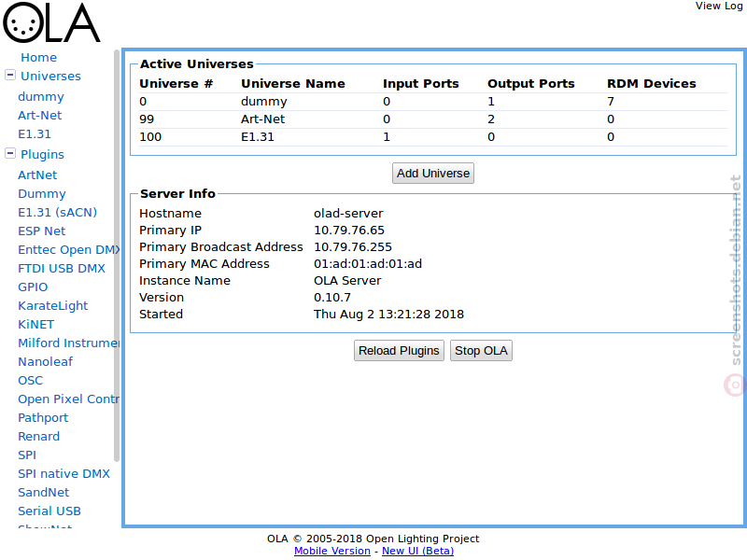Open the Nanoleaf plugin
747x560 pixels.
[45, 362]
